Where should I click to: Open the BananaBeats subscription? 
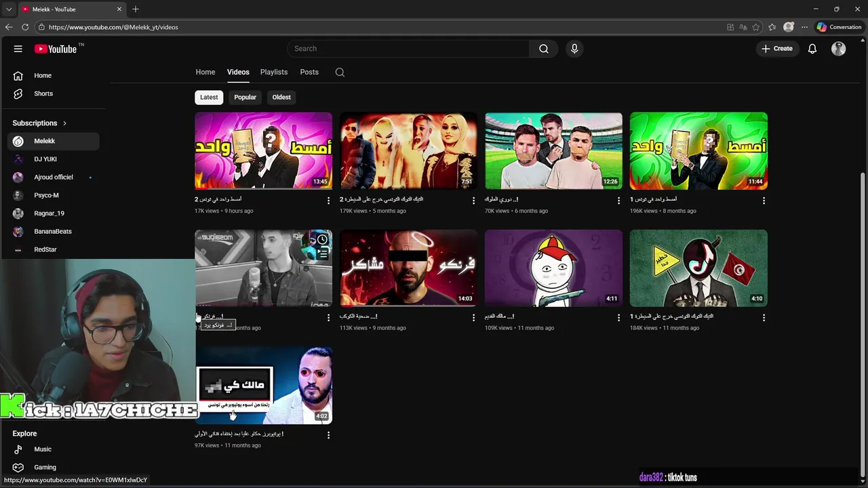(54, 231)
